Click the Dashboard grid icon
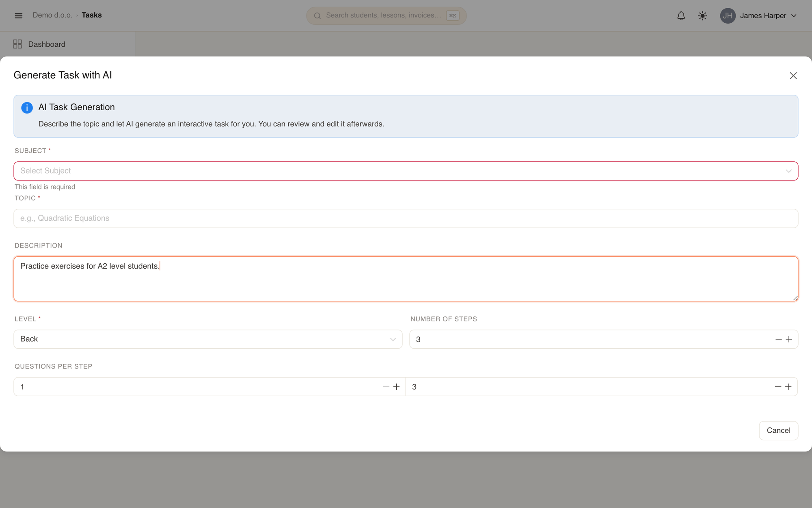The image size is (812, 508). 17,44
